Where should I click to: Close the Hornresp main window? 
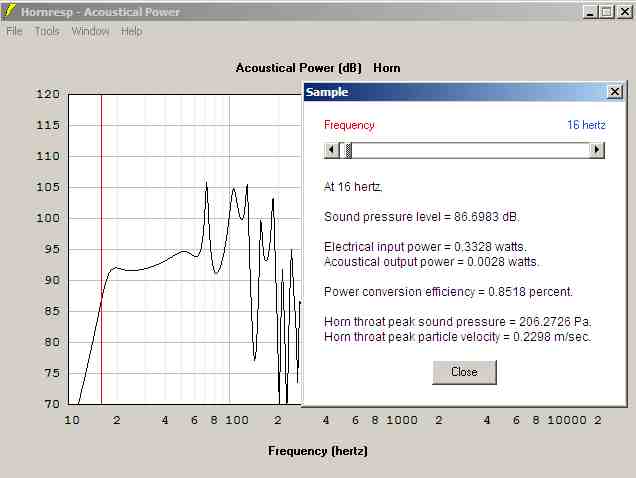pyautogui.click(x=625, y=12)
